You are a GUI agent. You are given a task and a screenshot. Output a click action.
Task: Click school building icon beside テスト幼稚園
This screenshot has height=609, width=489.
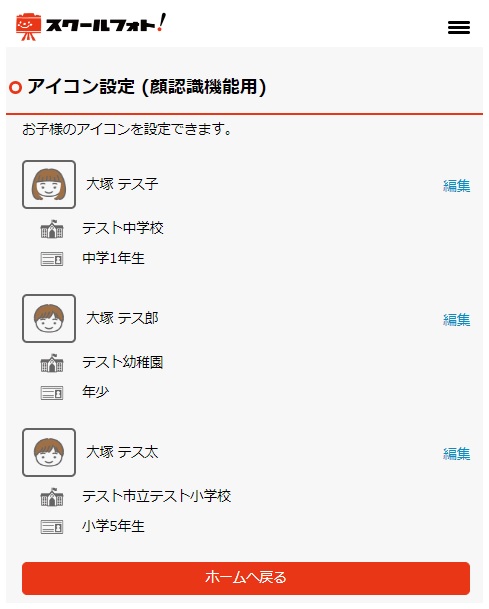click(52, 363)
